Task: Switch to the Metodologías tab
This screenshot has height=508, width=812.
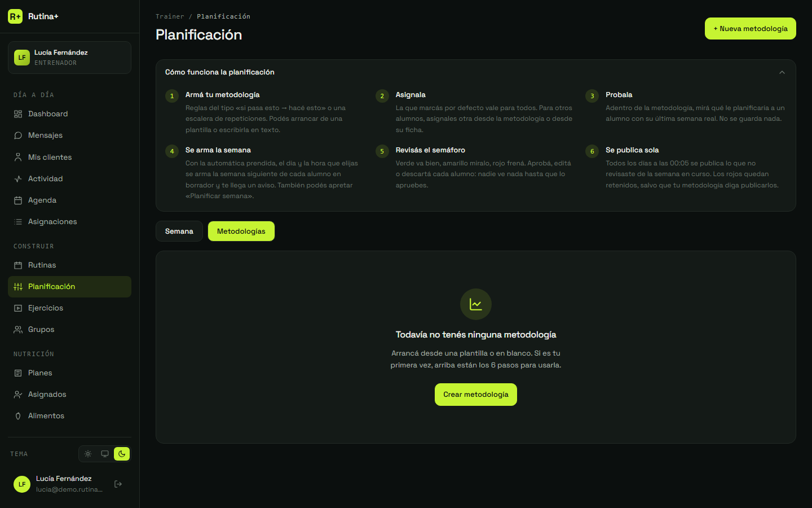Action: pyautogui.click(x=241, y=231)
